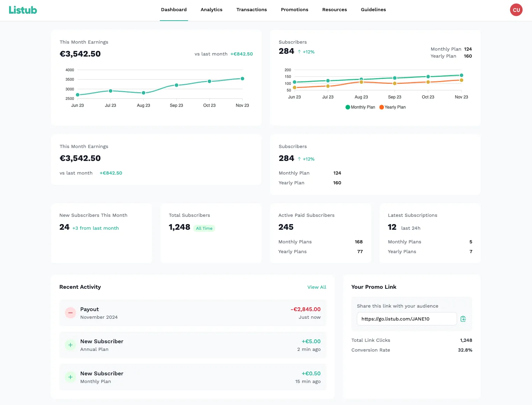This screenshot has width=532, height=405.
Task: Select the Dashboard tab
Action: (174, 9)
